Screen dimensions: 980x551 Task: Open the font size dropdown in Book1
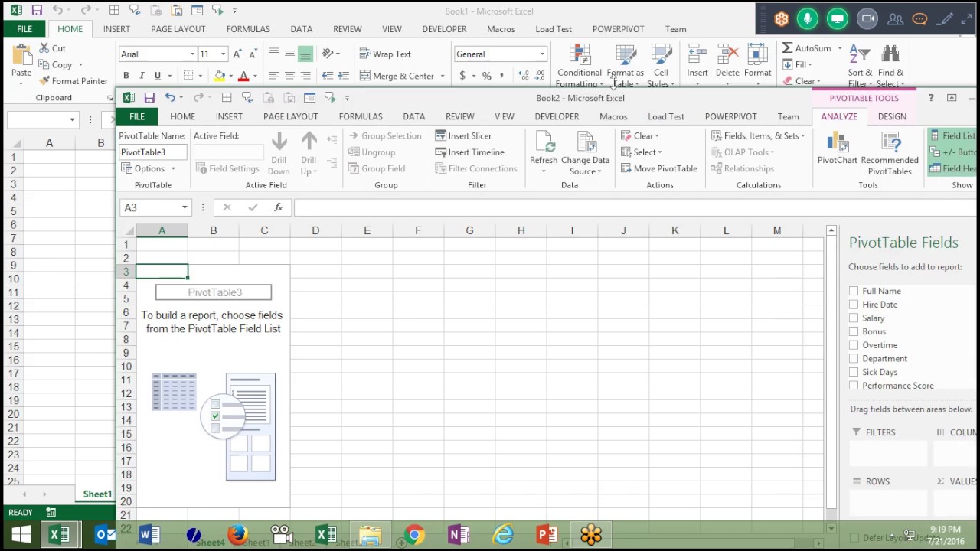coord(223,54)
